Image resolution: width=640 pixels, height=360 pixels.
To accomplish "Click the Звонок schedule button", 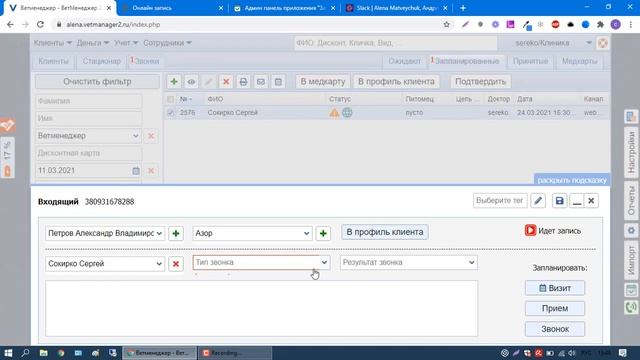I will click(555, 329).
